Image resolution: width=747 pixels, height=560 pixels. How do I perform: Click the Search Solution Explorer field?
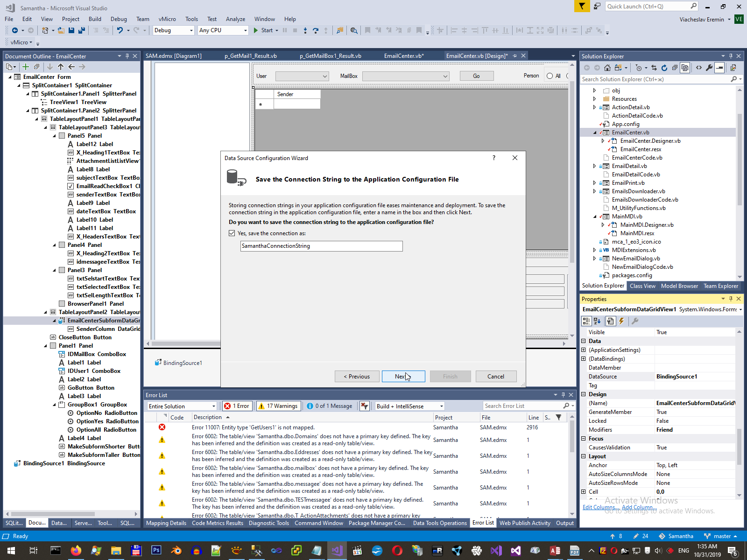click(655, 79)
